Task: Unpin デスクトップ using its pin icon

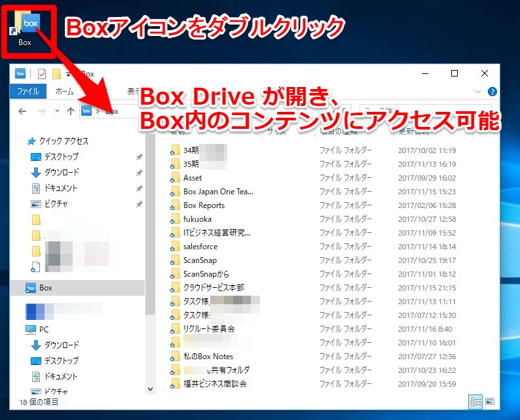Action: click(x=139, y=157)
